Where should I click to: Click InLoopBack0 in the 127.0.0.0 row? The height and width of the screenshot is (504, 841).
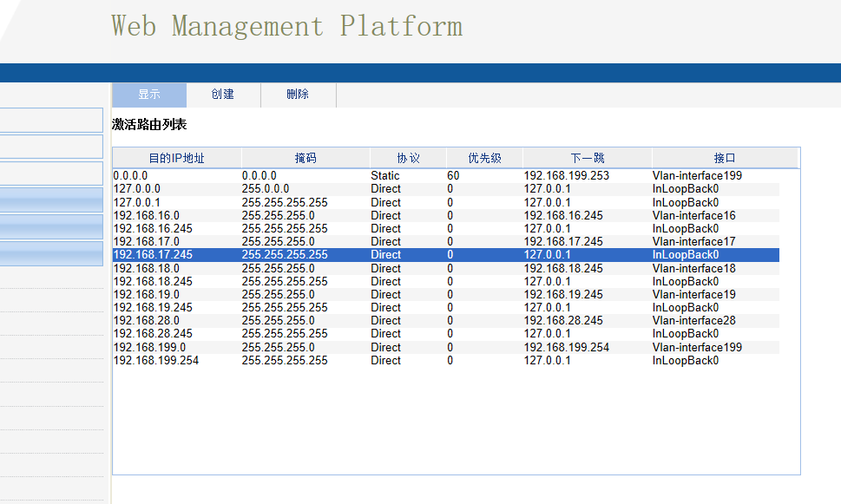(686, 189)
